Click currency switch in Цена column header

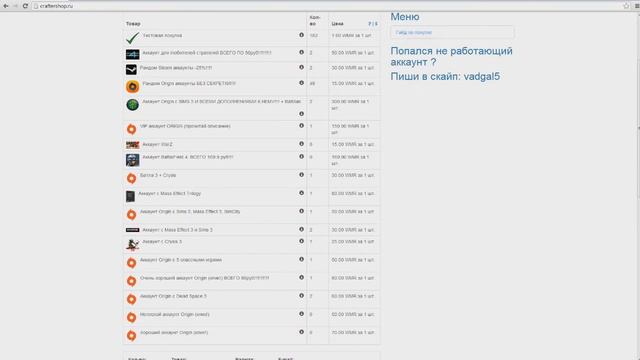pos(373,24)
